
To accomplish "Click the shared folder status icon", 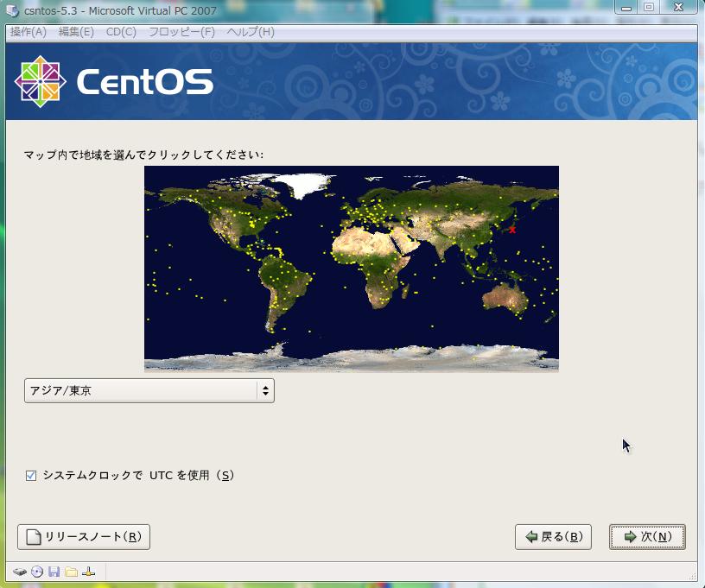I will 71,572.
